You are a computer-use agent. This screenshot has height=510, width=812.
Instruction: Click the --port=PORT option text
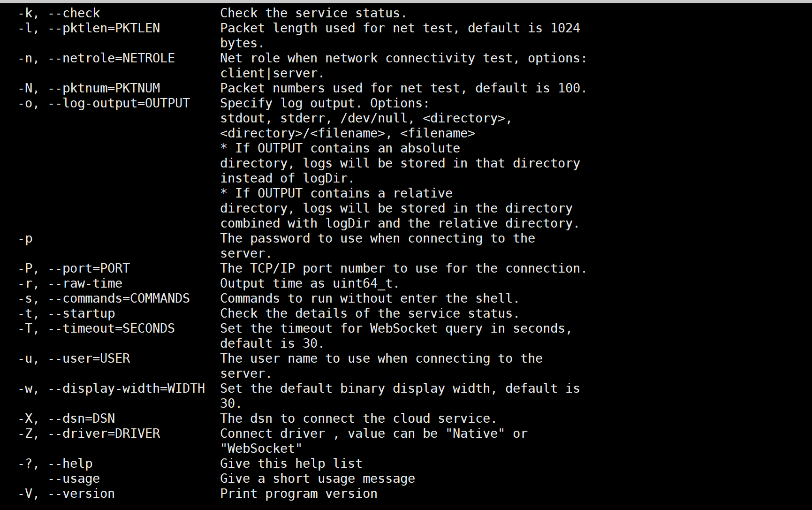(x=89, y=268)
